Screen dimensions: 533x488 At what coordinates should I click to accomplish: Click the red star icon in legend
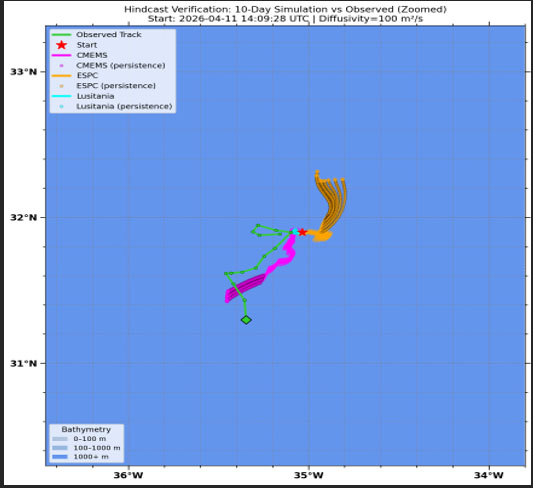click(62, 45)
